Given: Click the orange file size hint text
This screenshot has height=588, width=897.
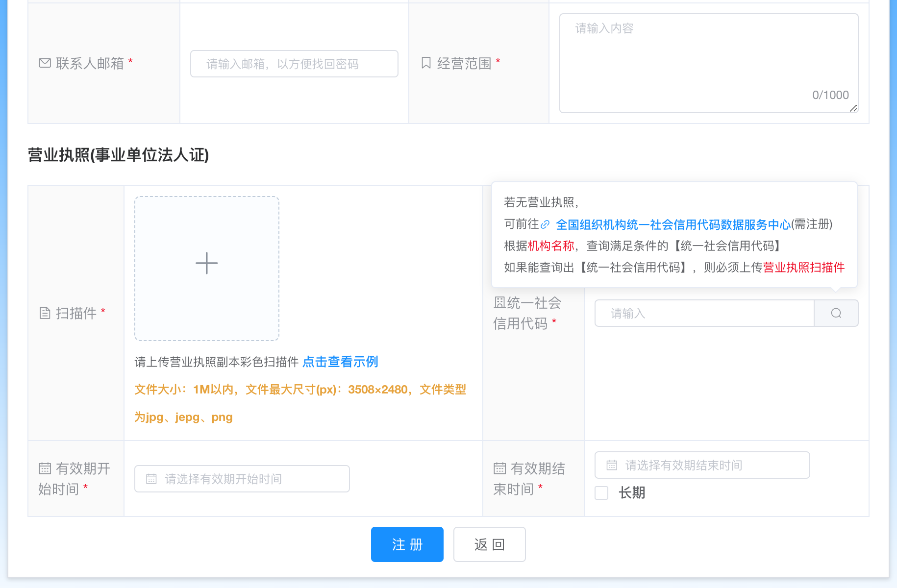Looking at the screenshot, I should point(300,403).
